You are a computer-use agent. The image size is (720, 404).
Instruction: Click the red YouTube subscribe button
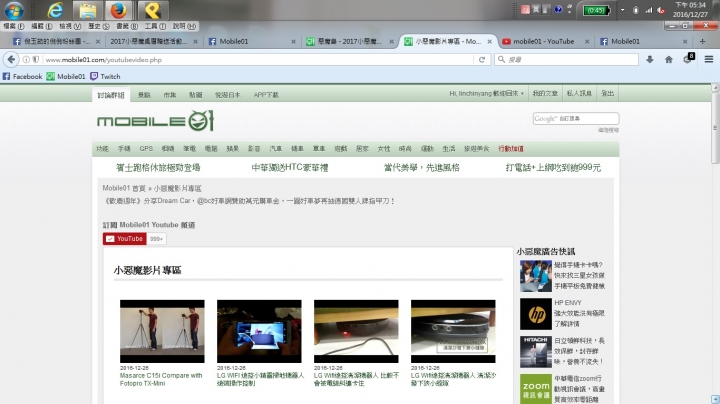click(x=124, y=239)
